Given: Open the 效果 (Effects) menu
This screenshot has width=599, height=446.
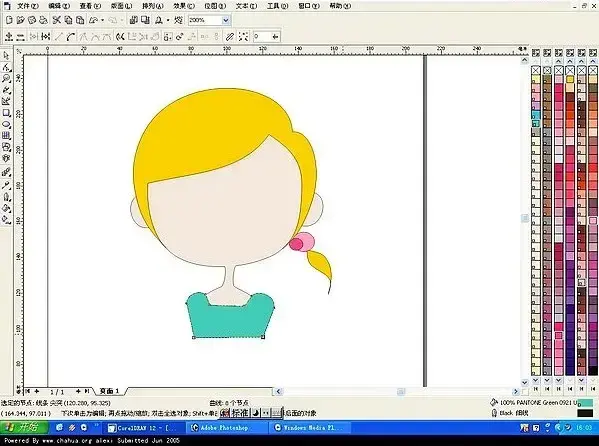Looking at the screenshot, I should click(184, 6).
